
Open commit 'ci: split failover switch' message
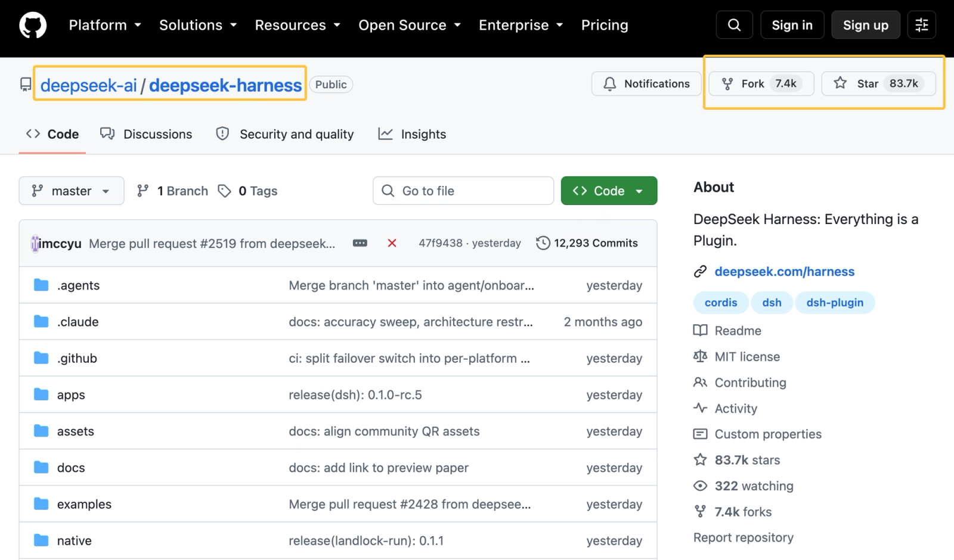pos(409,358)
